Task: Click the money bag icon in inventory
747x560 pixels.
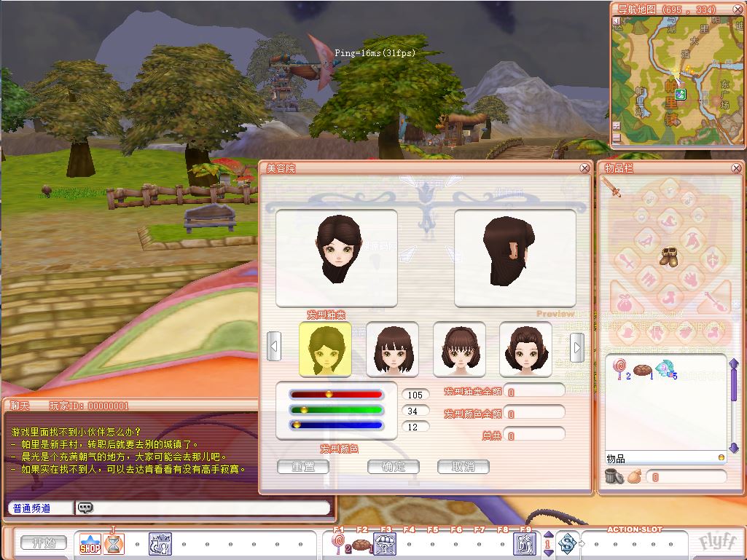Action: 633,477
